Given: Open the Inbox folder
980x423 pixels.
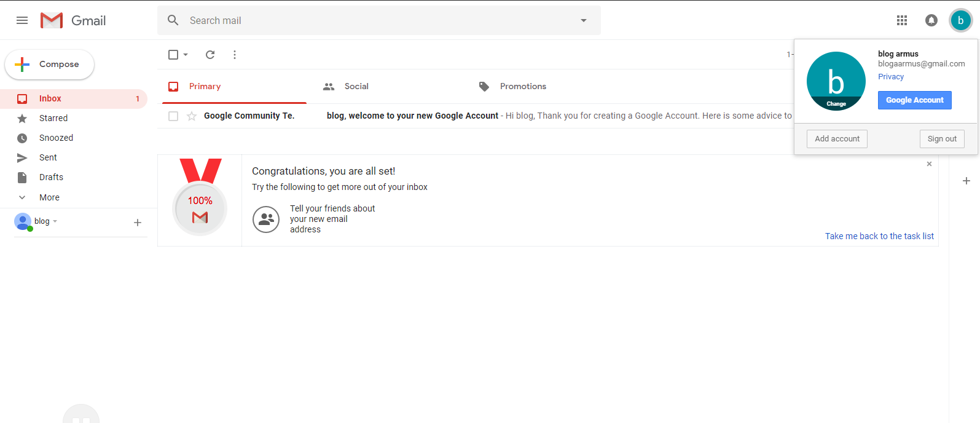Looking at the screenshot, I should [x=74, y=98].
